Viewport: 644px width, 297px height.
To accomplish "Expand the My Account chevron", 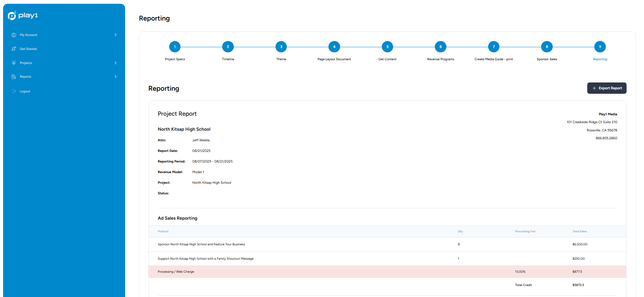I will pos(116,35).
